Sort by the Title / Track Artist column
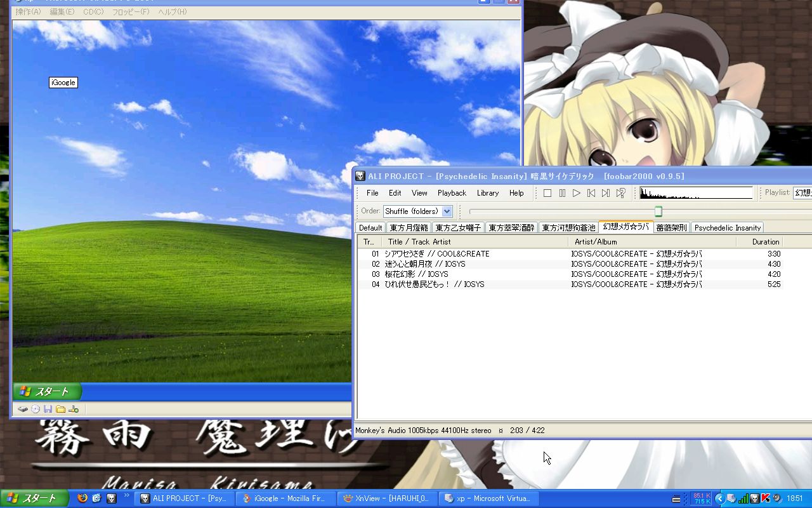Viewport: 812px width, 508px height. pos(475,242)
